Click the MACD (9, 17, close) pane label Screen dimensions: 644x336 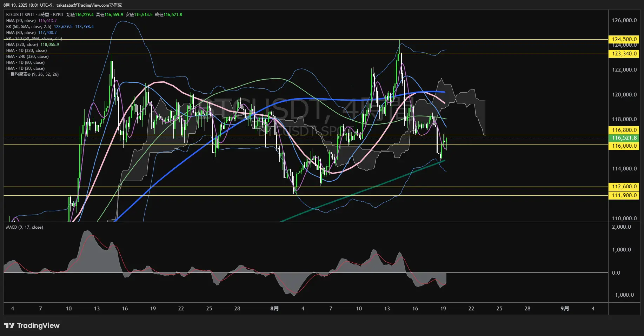coord(25,227)
